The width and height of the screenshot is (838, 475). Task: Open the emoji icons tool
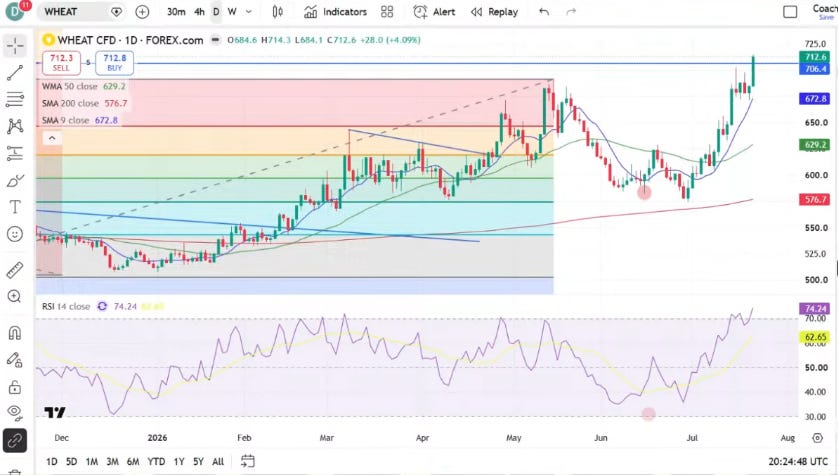pos(15,233)
